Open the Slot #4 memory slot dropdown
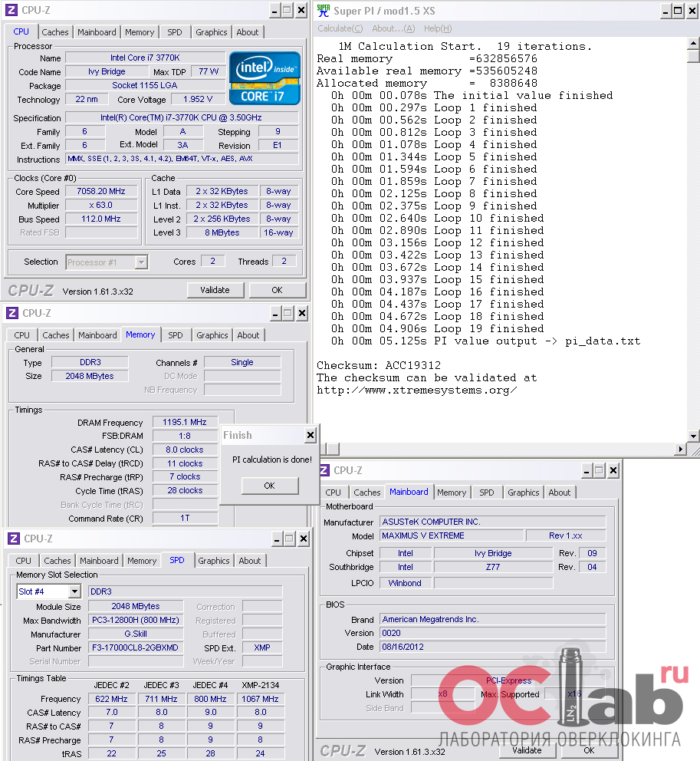Image resolution: width=700 pixels, height=761 pixels. point(74,591)
